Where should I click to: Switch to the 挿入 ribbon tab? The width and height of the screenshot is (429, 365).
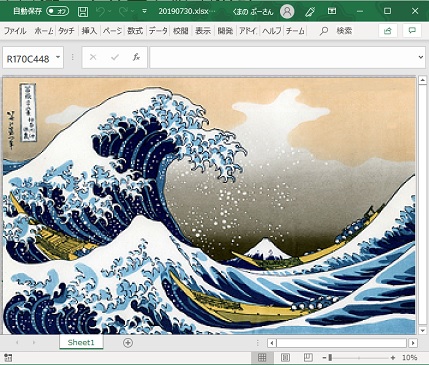click(x=89, y=31)
